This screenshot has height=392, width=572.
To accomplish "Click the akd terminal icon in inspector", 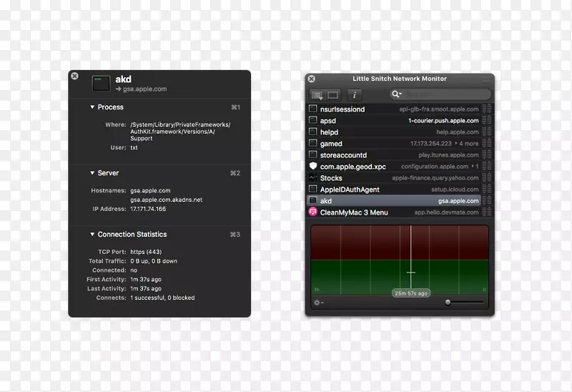I will (101, 83).
